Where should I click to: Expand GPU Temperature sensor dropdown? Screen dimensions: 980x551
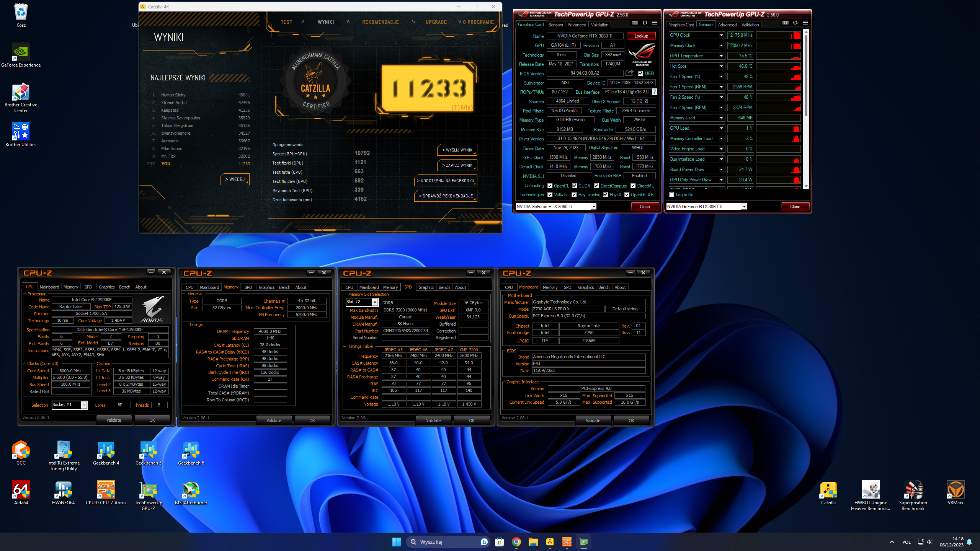721,56
